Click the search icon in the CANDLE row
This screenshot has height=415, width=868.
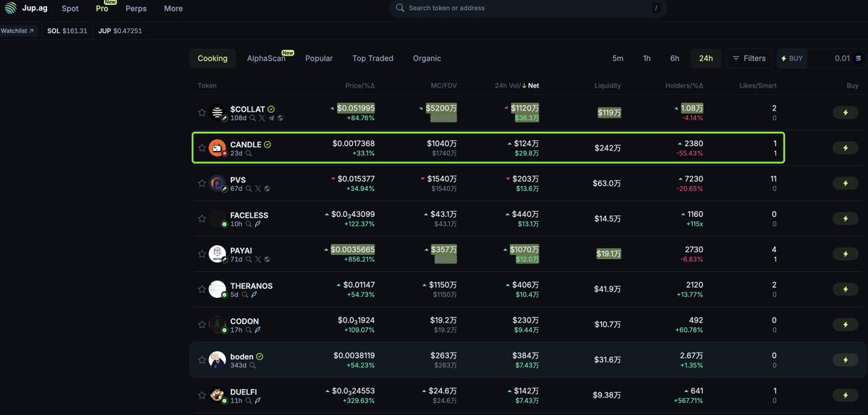249,153
